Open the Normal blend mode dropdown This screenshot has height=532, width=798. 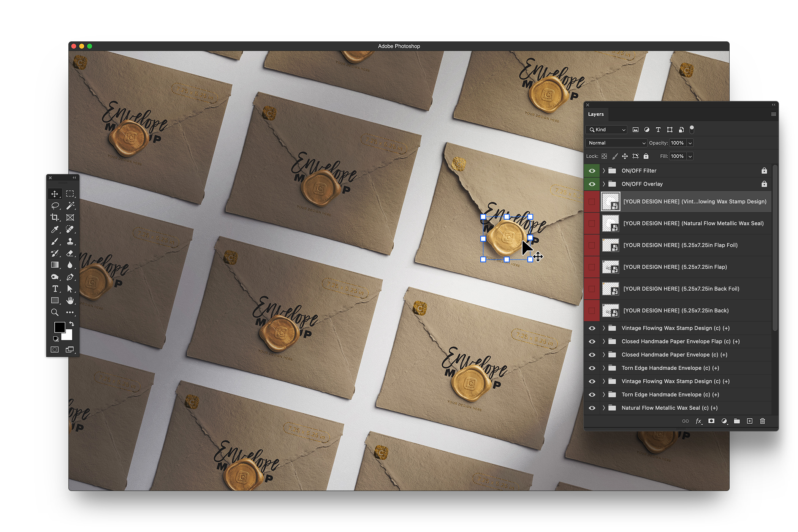click(616, 143)
